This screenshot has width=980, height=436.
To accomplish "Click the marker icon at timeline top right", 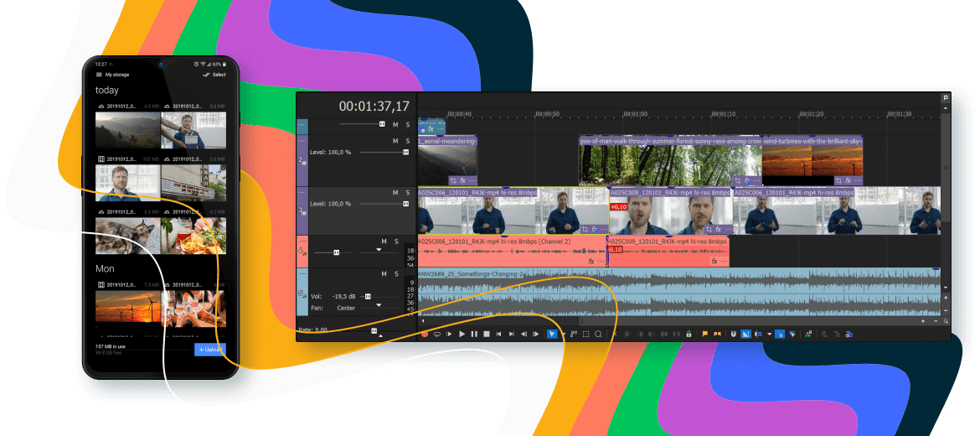I will click(x=946, y=97).
